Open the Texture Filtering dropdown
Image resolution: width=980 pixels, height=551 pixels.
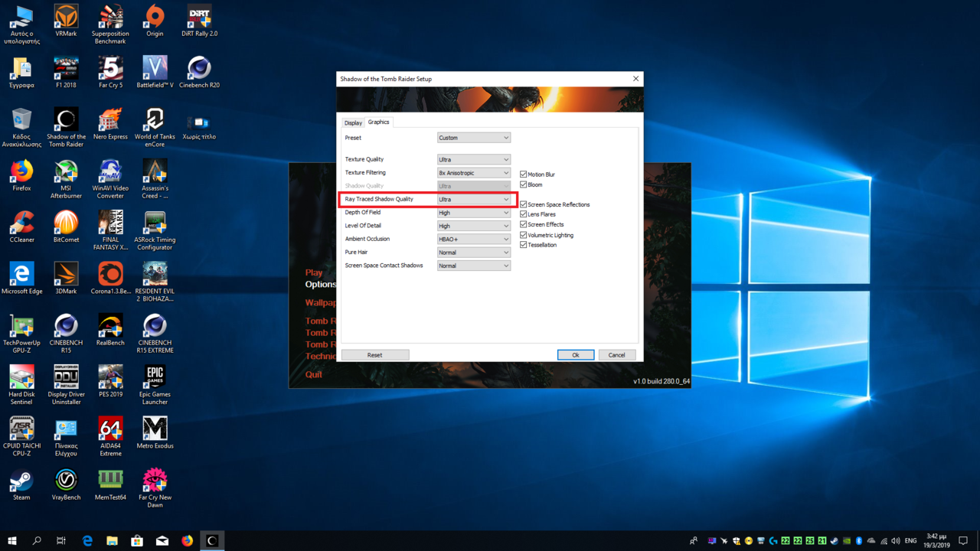(x=473, y=173)
